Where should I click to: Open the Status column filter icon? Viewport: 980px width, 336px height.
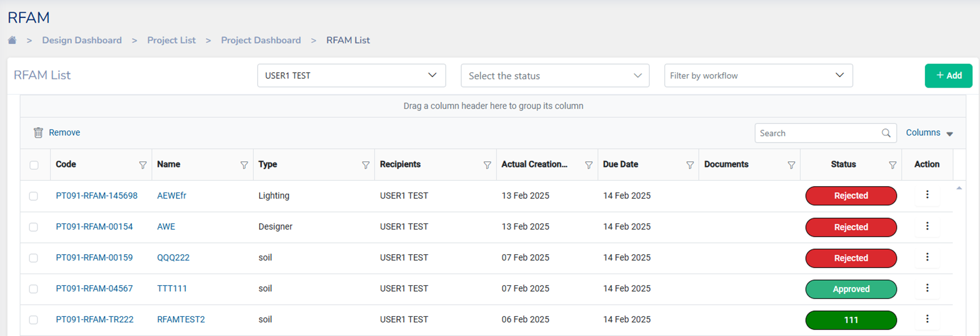pyautogui.click(x=892, y=165)
